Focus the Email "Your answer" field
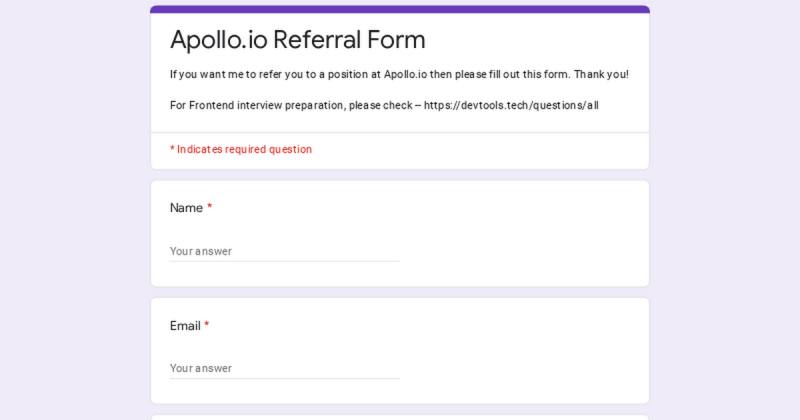800x420 pixels. click(284, 368)
